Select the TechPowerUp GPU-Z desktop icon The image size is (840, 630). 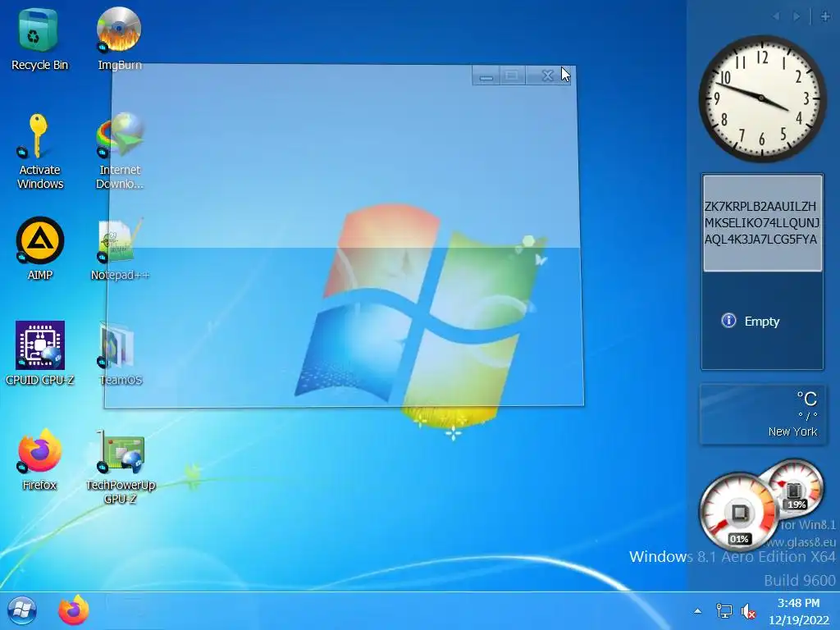tap(120, 467)
